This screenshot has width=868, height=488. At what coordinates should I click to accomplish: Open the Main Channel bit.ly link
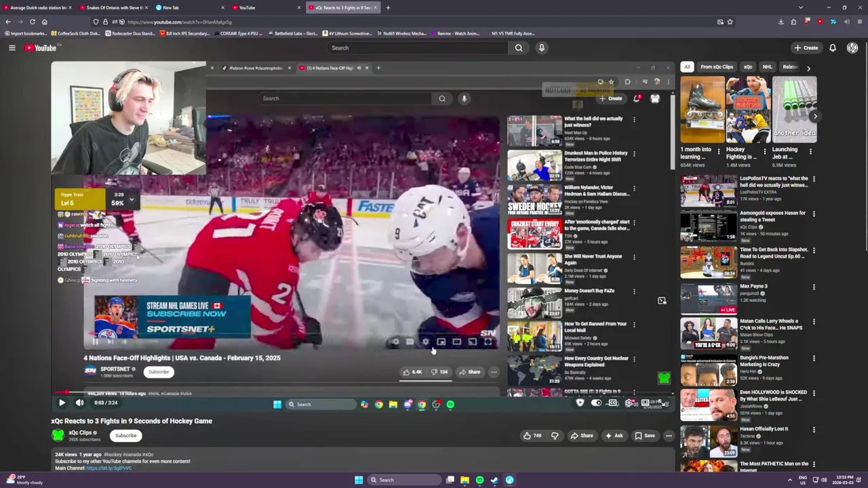pyautogui.click(x=109, y=468)
